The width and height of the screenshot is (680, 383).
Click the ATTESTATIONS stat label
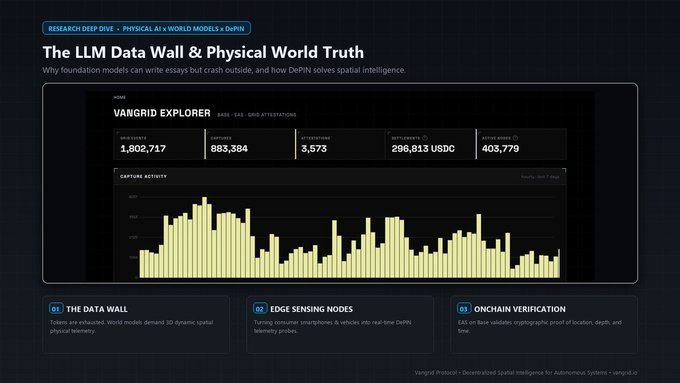316,138
